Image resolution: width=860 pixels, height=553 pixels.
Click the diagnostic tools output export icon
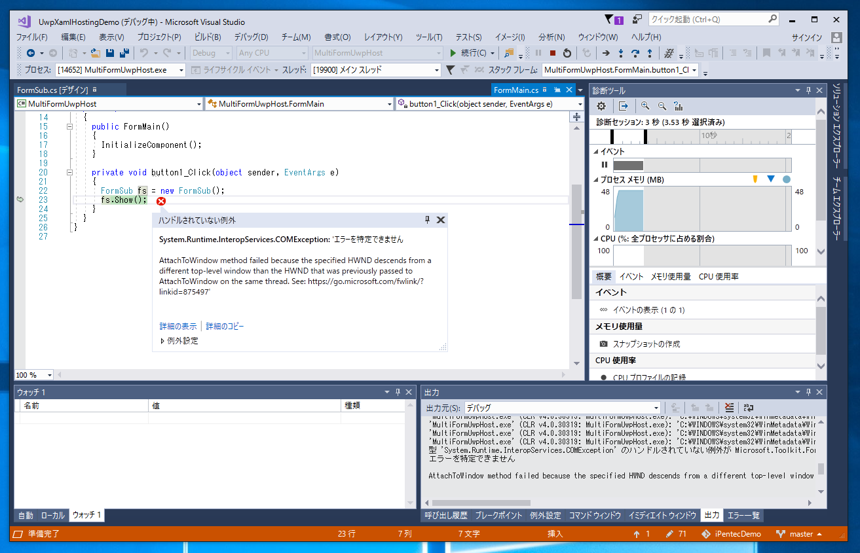coord(623,106)
